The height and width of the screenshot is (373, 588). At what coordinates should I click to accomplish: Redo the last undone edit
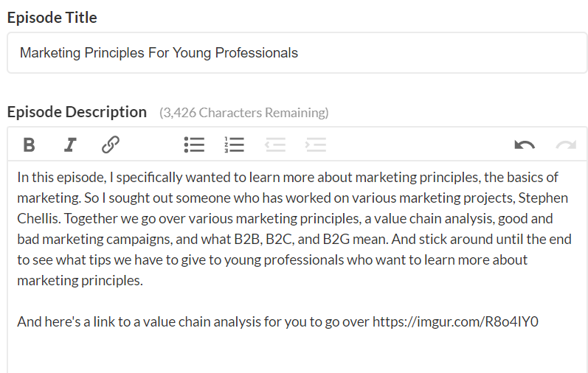[x=566, y=144]
